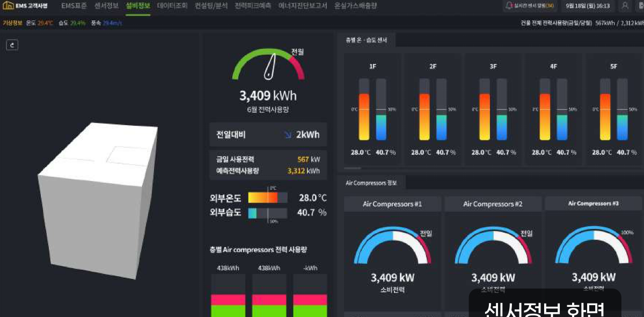Click the 기상정보 label
The image size is (644, 317).
[12, 23]
